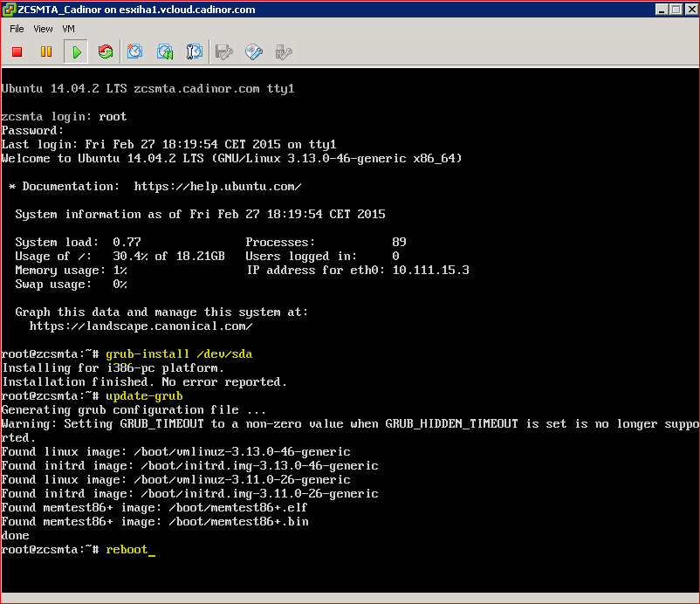The height and width of the screenshot is (604, 700).
Task: Click the VMware console title bar icon
Action: pyautogui.click(x=9, y=10)
